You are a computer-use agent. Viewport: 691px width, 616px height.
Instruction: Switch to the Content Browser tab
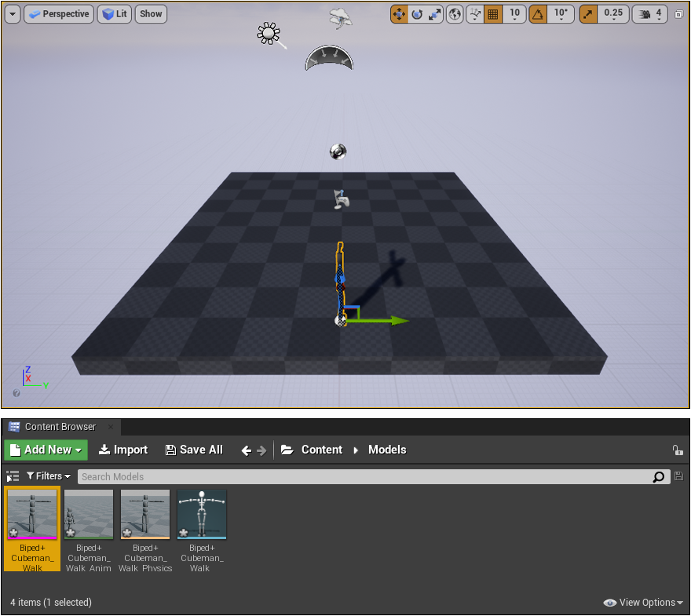click(60, 427)
